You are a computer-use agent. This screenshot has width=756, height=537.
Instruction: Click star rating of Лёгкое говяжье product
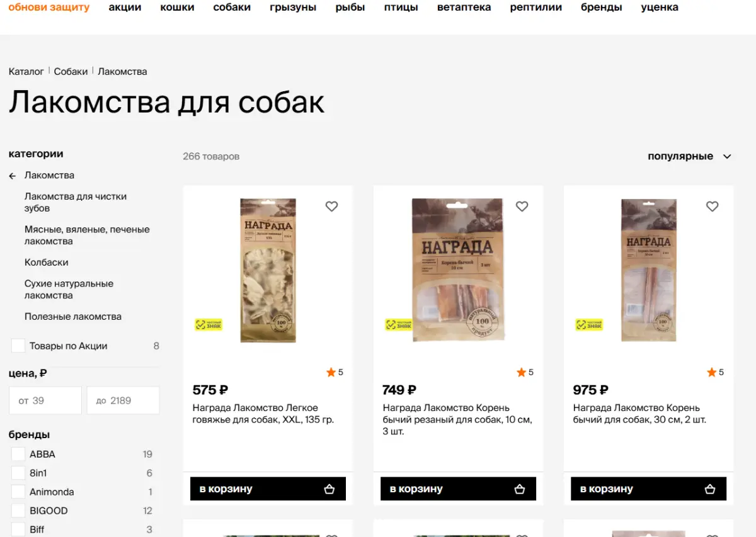(335, 372)
